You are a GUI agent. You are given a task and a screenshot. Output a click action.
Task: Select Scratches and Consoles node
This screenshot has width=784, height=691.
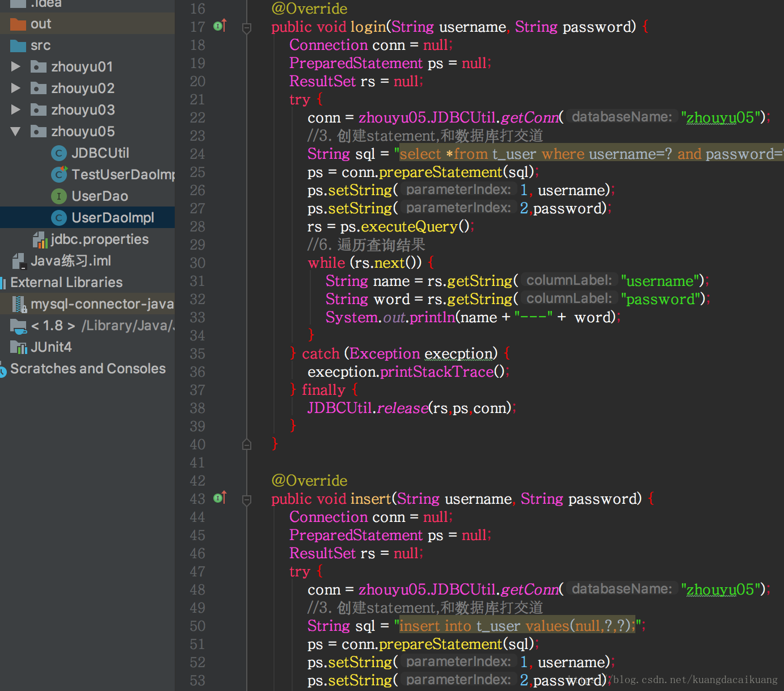coord(88,369)
